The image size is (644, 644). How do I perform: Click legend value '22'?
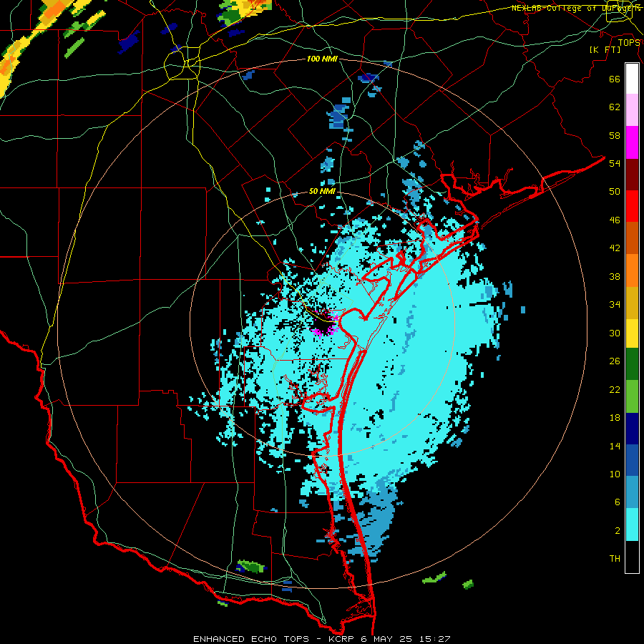tap(615, 389)
